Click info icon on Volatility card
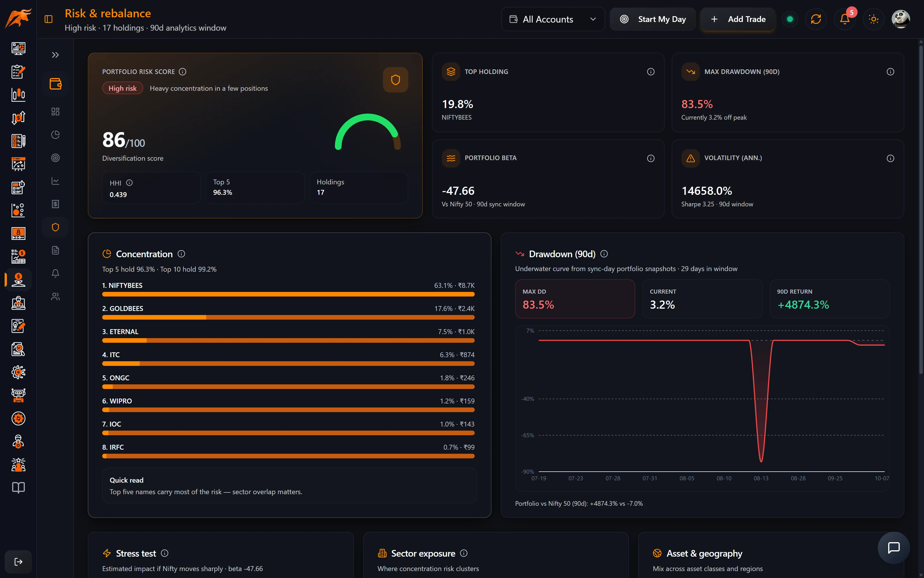The image size is (924, 578). [890, 158]
